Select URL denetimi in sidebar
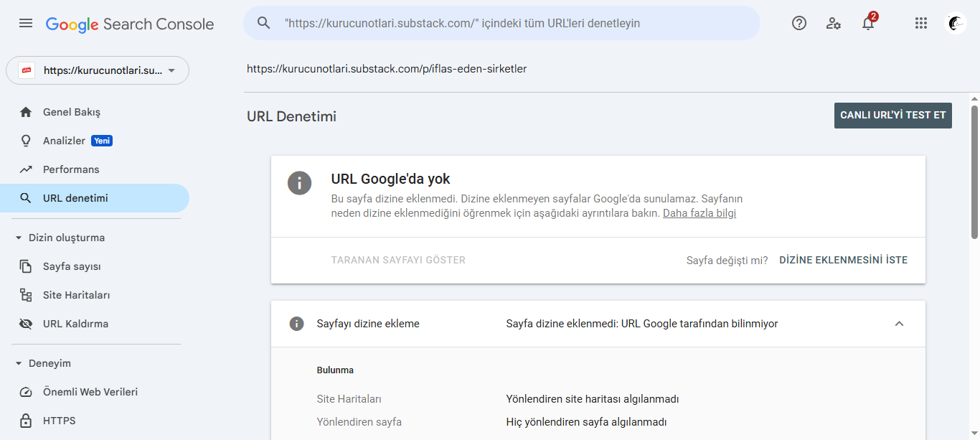 click(x=95, y=198)
